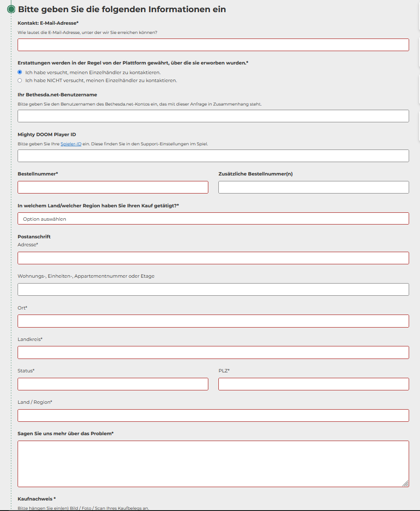Focus the Land / Region input field
420x511 pixels.
click(x=213, y=416)
